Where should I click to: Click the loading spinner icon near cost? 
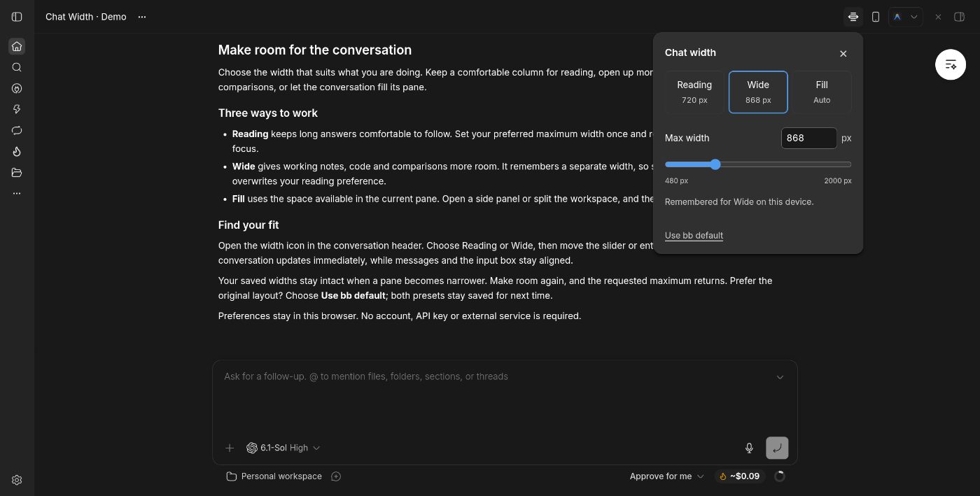point(780,476)
